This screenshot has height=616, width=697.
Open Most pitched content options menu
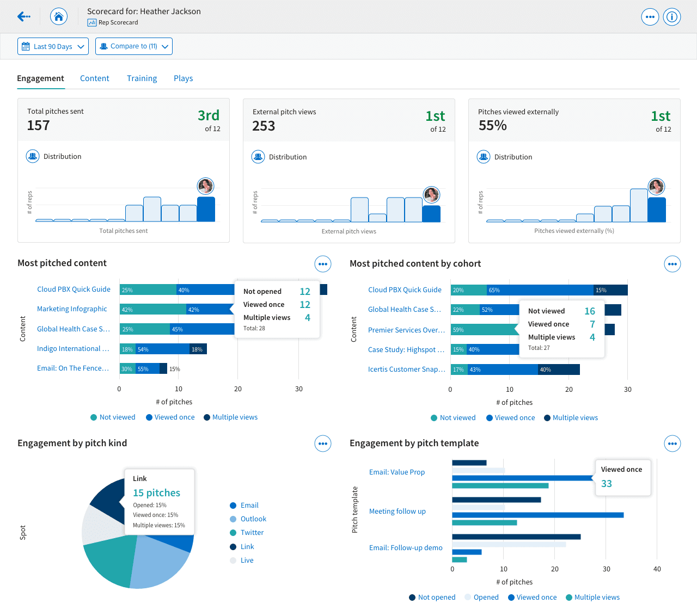pos(323,264)
